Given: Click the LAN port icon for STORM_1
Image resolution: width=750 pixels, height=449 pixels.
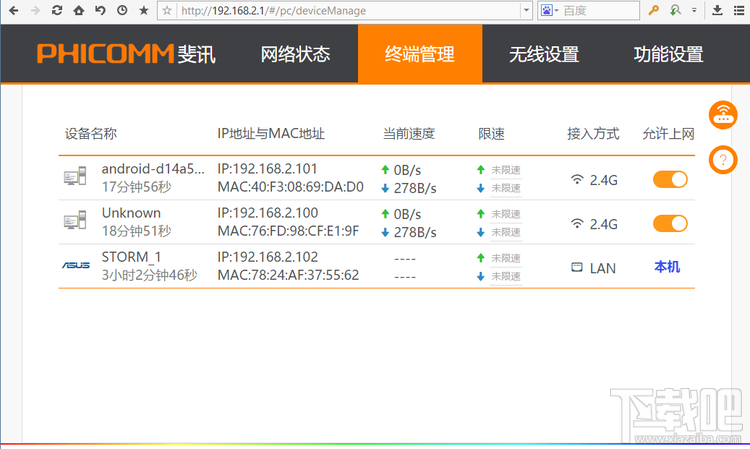Looking at the screenshot, I should [x=577, y=267].
